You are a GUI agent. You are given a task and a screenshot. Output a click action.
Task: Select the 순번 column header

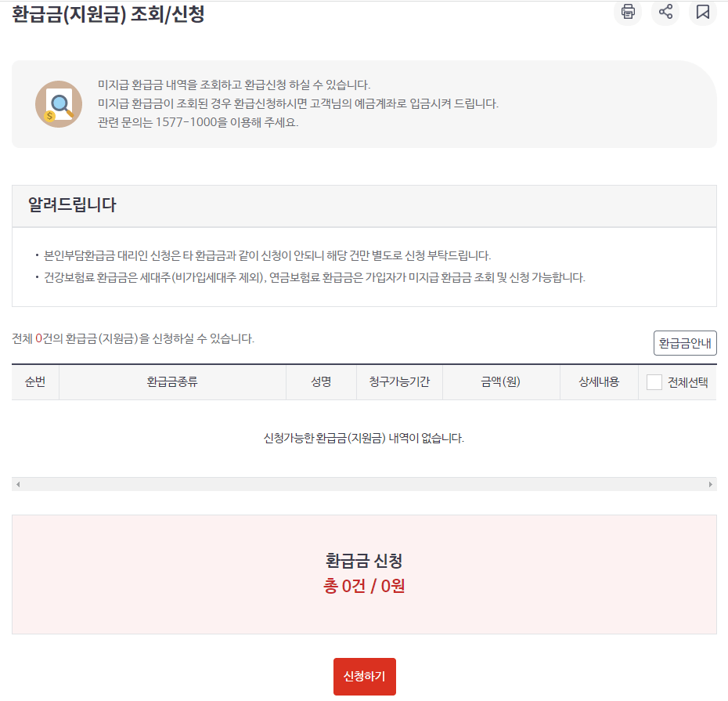point(35,381)
